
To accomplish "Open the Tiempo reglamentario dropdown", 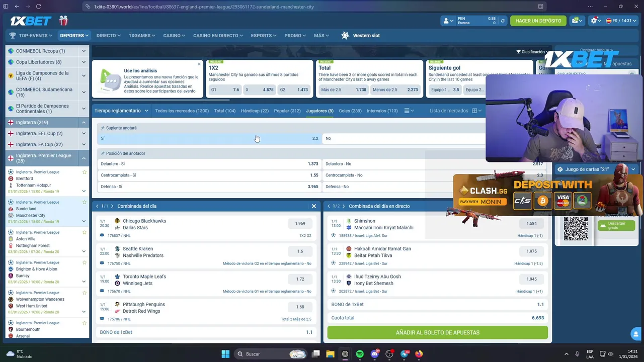I will tap(121, 111).
